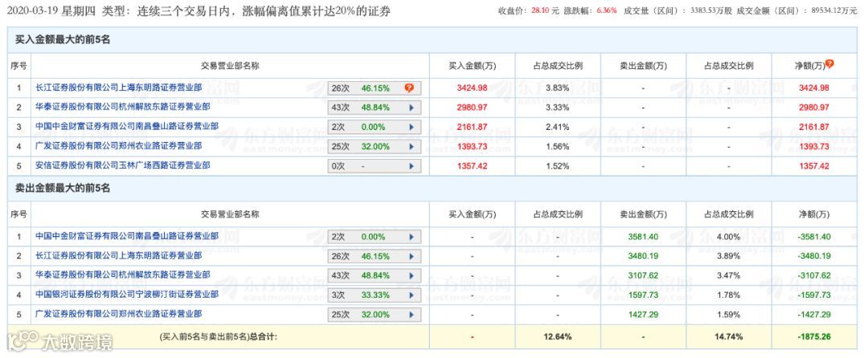Click the 0次 stats button for 安信证券

point(375,165)
